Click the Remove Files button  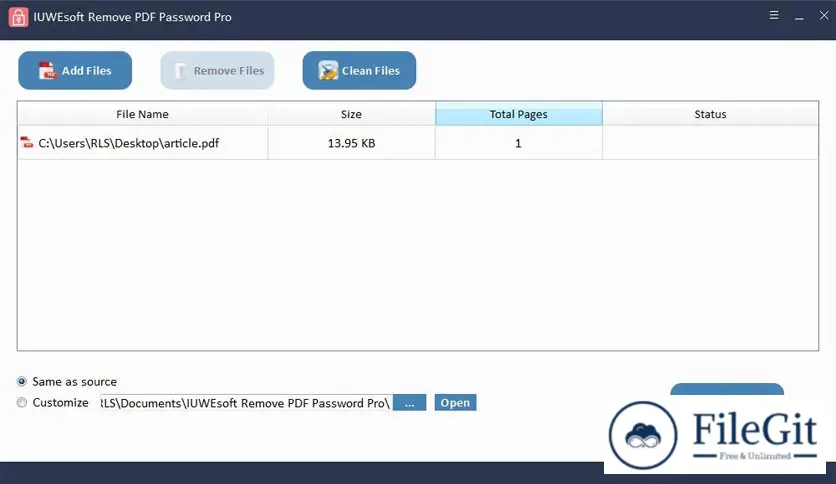(218, 70)
